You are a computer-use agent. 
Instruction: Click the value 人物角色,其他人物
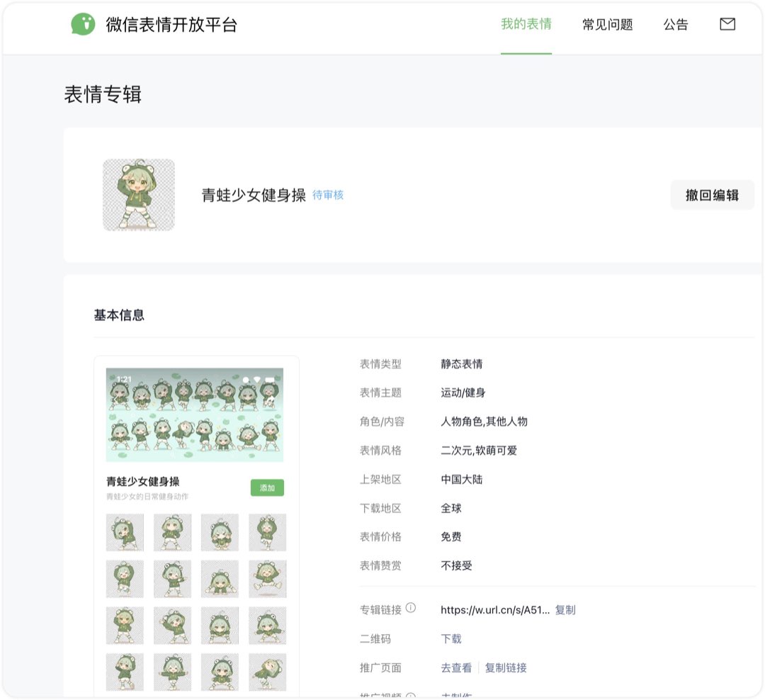pyautogui.click(x=484, y=422)
